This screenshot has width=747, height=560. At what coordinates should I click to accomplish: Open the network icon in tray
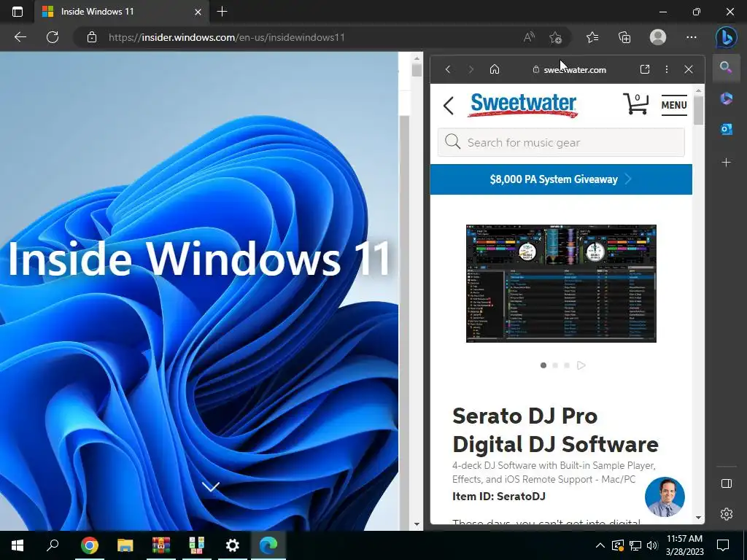[x=635, y=545]
